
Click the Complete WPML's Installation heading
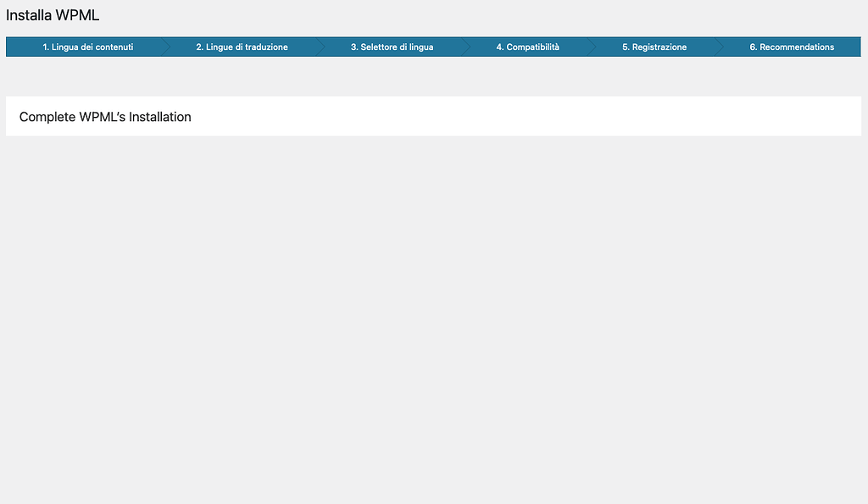[105, 117]
